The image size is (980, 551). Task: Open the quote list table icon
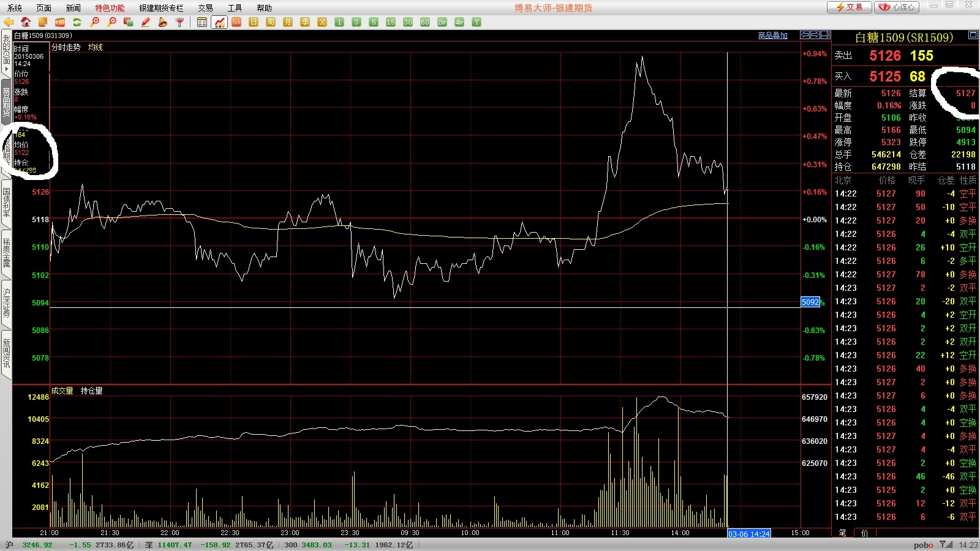(202, 22)
